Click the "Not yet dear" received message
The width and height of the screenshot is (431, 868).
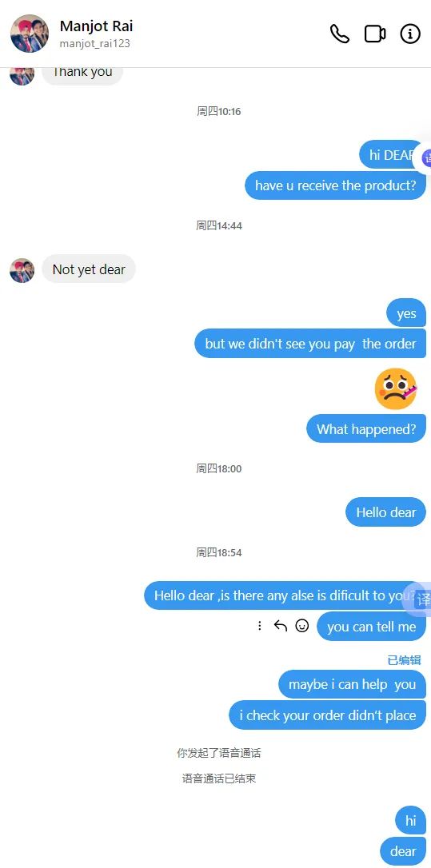[x=89, y=269]
